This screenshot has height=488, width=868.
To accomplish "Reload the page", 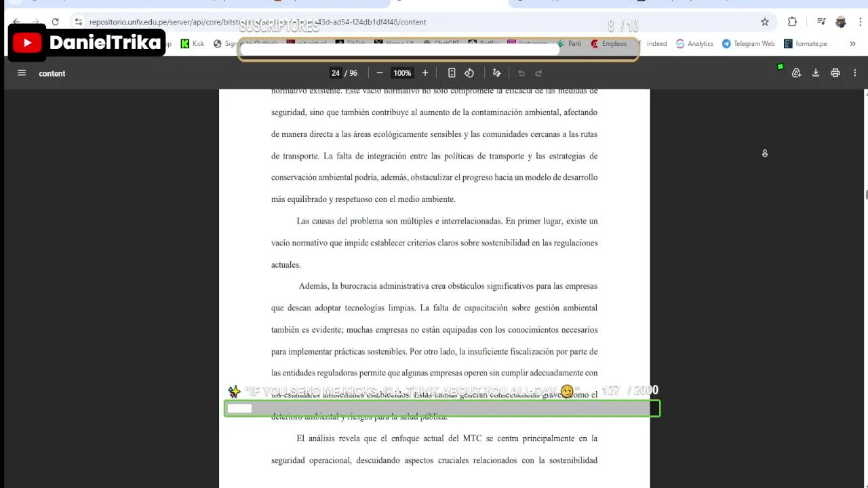I will pyautogui.click(x=55, y=22).
